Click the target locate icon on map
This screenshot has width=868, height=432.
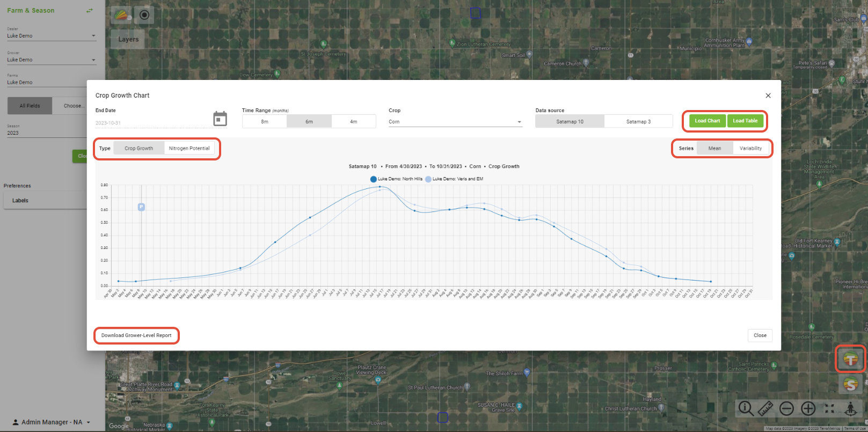point(144,14)
